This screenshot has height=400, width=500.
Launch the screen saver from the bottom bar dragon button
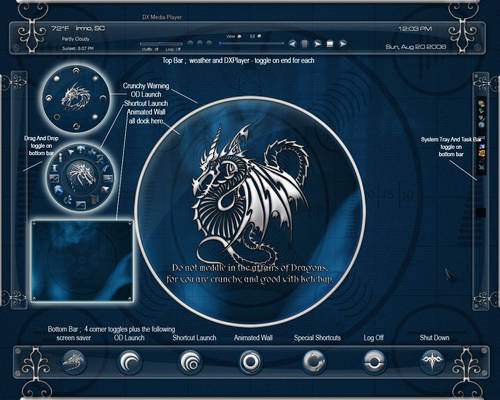pos(74,362)
